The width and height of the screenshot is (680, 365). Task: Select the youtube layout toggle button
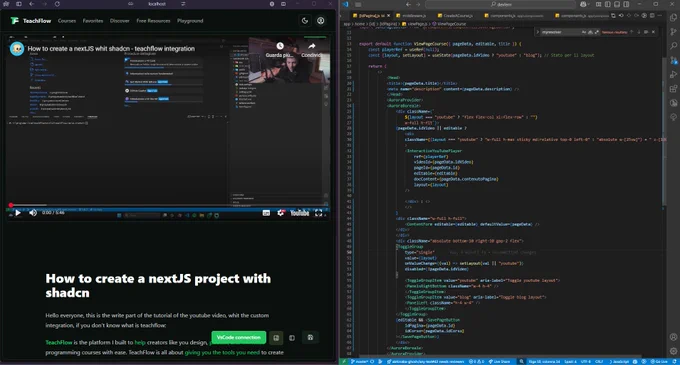pyautogui.click(x=276, y=338)
